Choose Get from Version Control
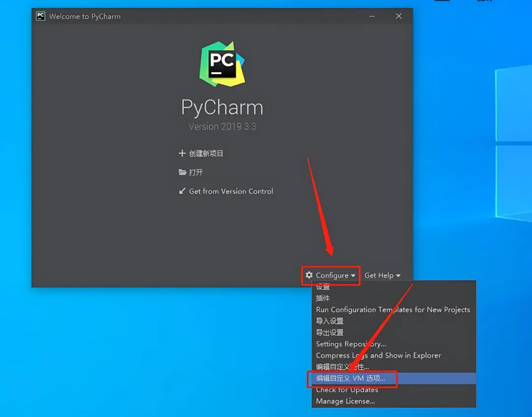Viewport: 532px width, 417px height. [231, 191]
